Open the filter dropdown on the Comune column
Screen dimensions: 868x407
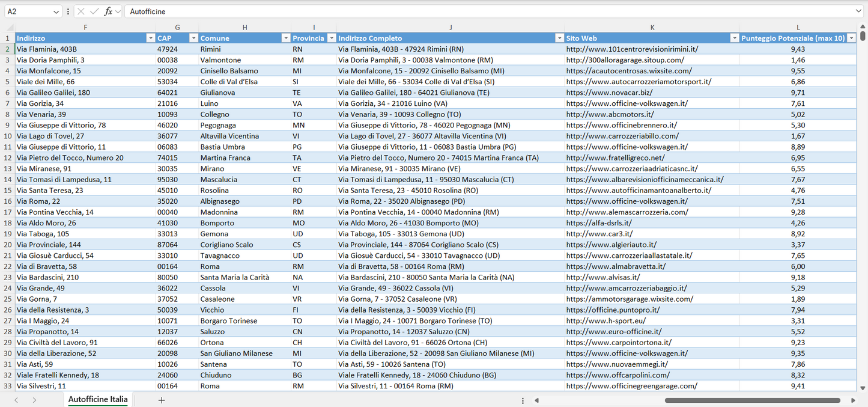tap(285, 37)
